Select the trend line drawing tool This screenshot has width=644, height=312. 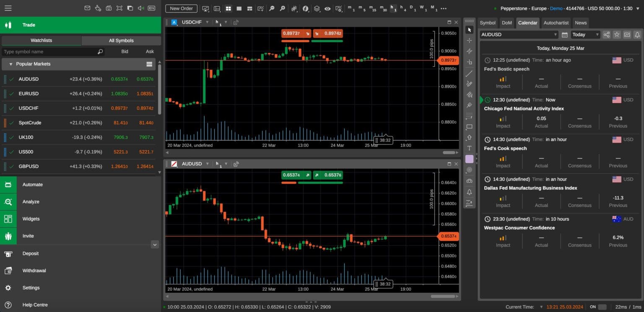coord(470,73)
